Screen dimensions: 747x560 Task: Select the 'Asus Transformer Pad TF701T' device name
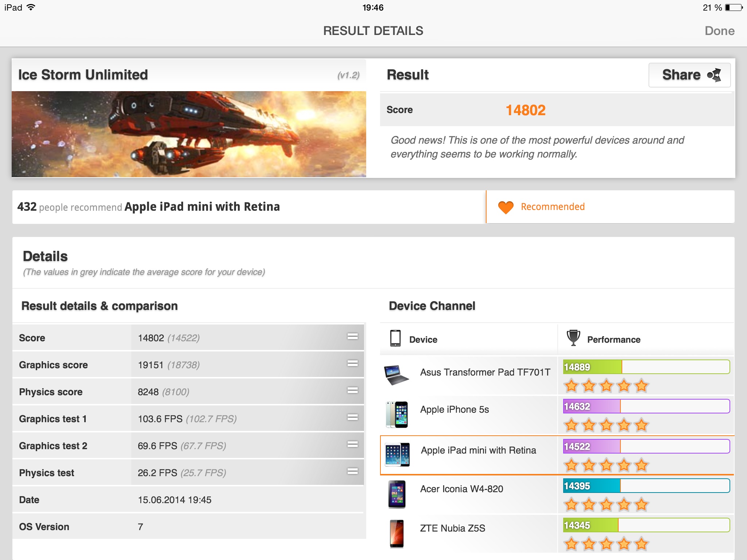click(x=485, y=372)
